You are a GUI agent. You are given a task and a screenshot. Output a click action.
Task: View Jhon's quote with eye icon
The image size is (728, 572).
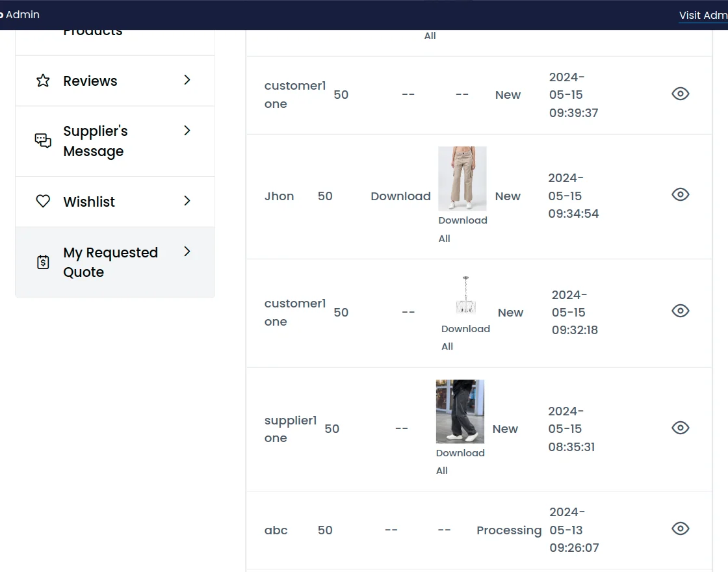coord(680,194)
